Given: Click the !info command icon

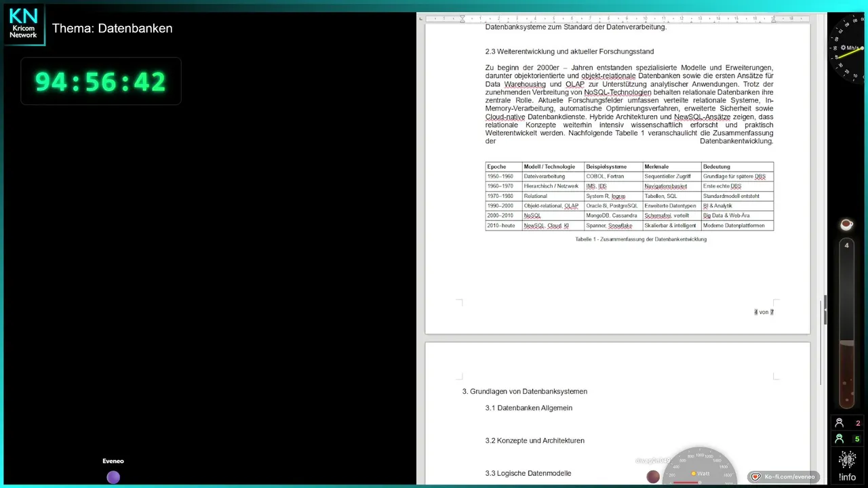Looking at the screenshot, I should click(847, 466).
